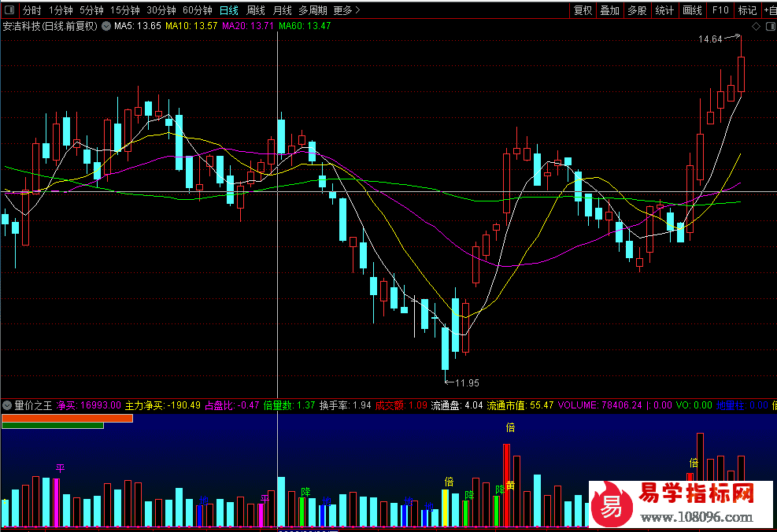The height and width of the screenshot is (532, 777).
Task: Switch to 1分钟 period
Action: [x=61, y=10]
